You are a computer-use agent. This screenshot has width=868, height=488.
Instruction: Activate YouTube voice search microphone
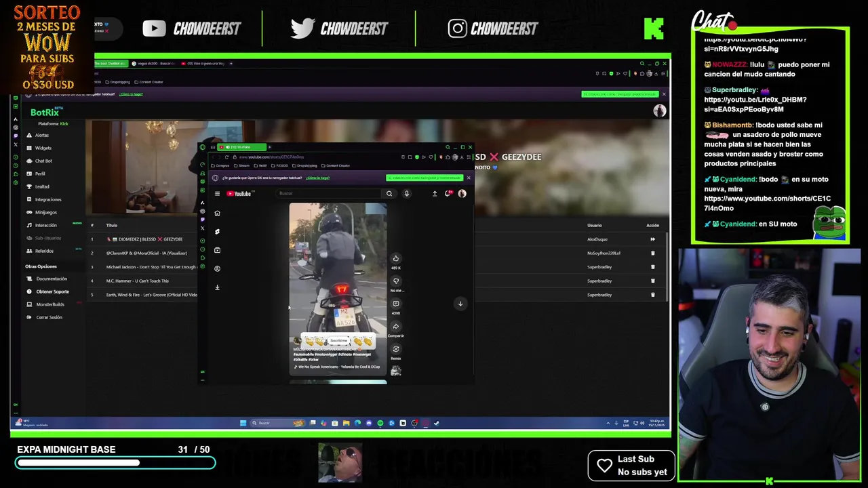[407, 194]
